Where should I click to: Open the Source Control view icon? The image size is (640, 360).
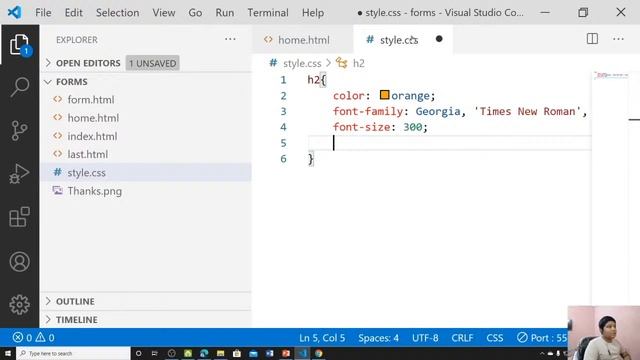point(20,131)
